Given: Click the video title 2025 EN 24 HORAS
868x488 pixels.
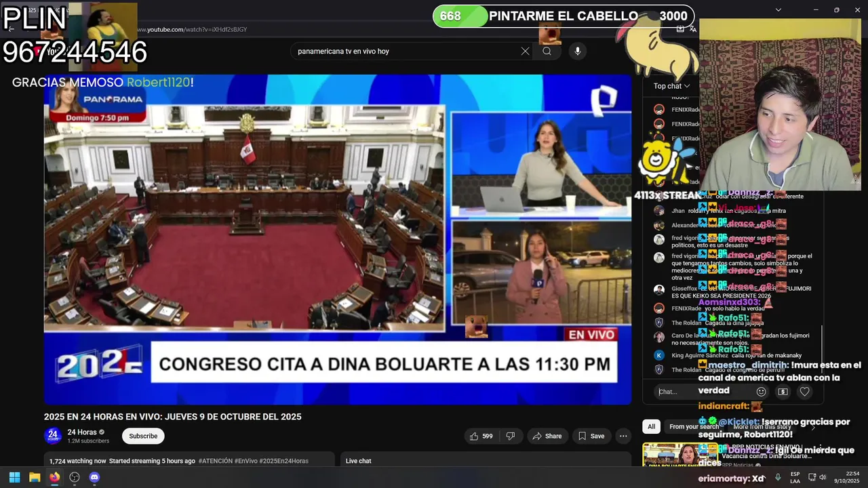Looking at the screenshot, I should [x=172, y=417].
